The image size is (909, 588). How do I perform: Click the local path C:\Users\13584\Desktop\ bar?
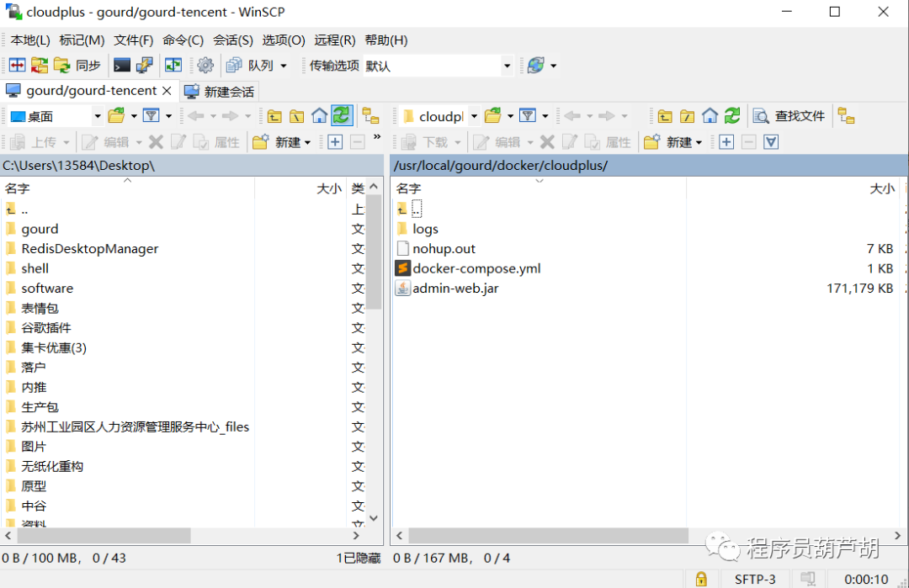coord(191,166)
